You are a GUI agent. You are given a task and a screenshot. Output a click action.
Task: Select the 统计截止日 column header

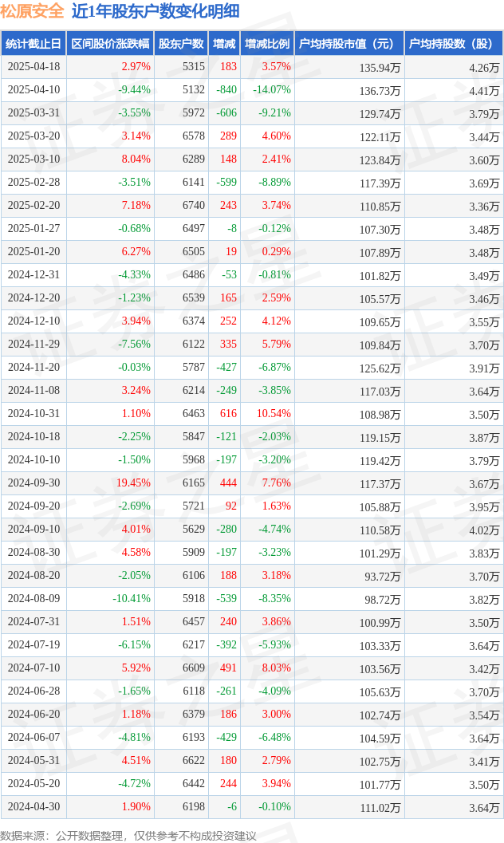[x=33, y=44]
